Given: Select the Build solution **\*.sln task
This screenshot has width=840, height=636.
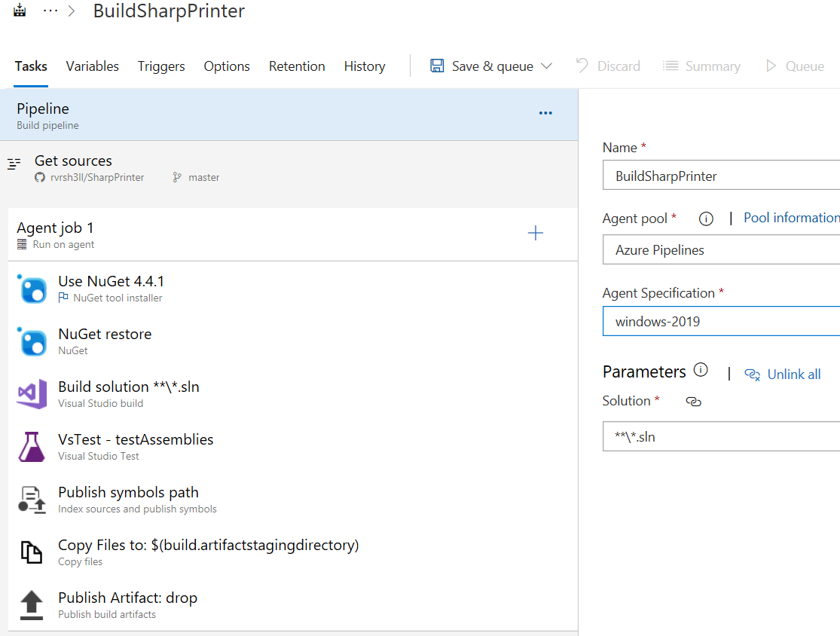Looking at the screenshot, I should pos(293,394).
